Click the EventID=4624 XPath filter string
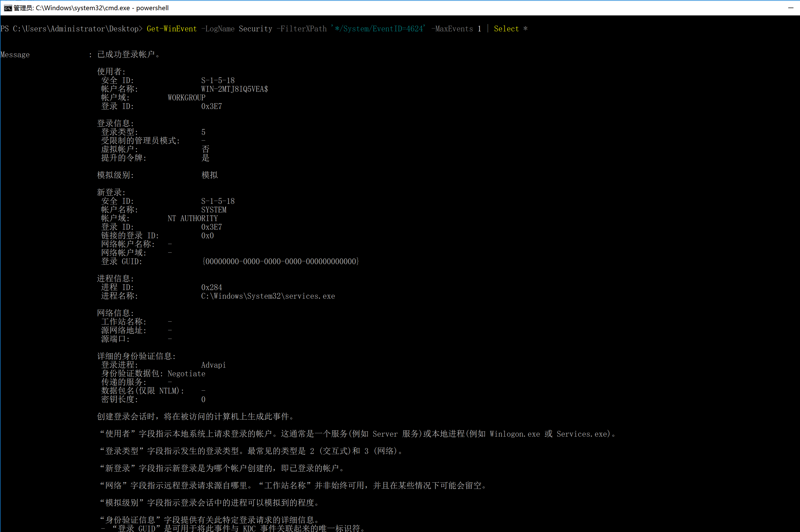The image size is (800, 532). (x=378, y=29)
